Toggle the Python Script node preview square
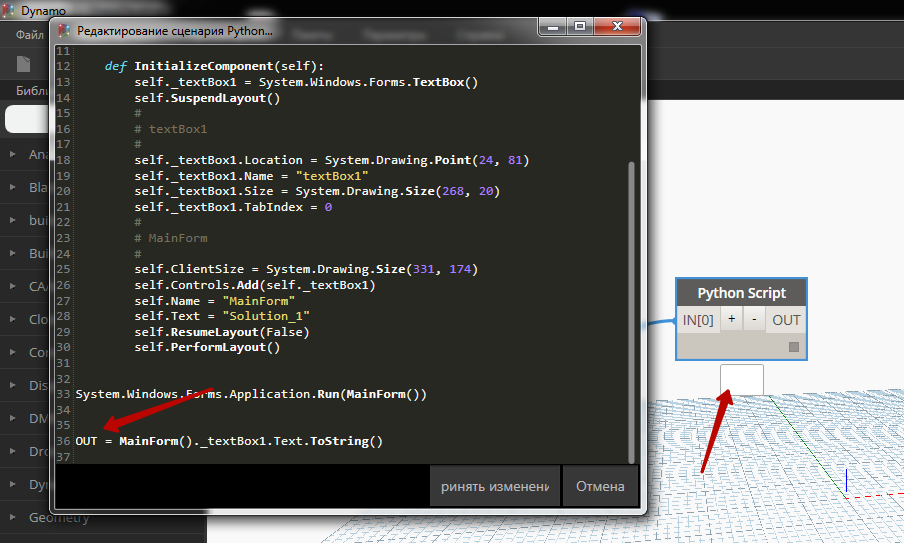This screenshot has height=543, width=904. pos(794,347)
